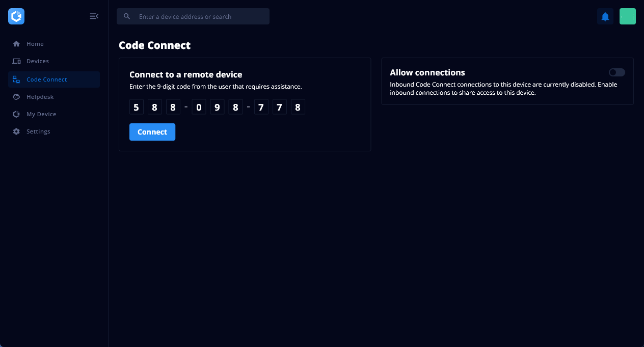644x347 pixels.
Task: Collapse the sidebar menu
Action: click(x=94, y=16)
